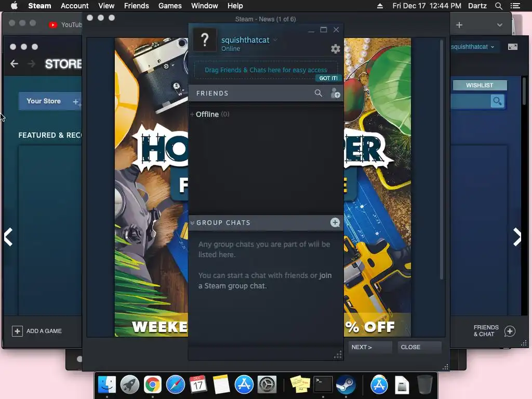Click the FEATURED & RECOMMENDED heading
This screenshot has height=399, width=532.
pos(50,135)
